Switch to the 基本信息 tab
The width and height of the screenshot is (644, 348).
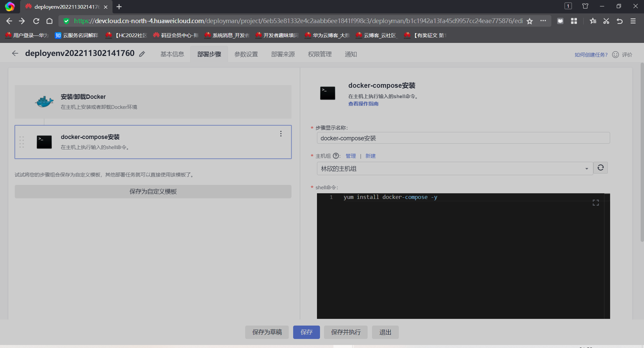tap(172, 54)
